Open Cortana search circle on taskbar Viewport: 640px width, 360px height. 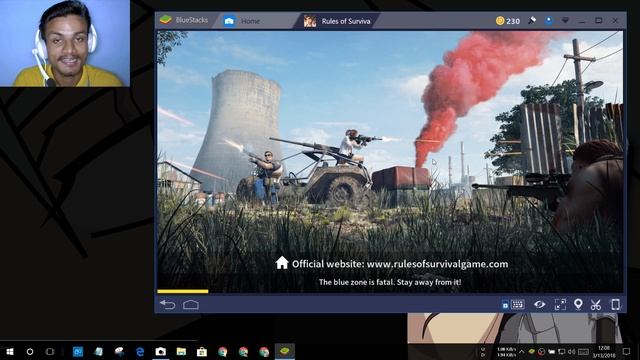tap(30, 351)
